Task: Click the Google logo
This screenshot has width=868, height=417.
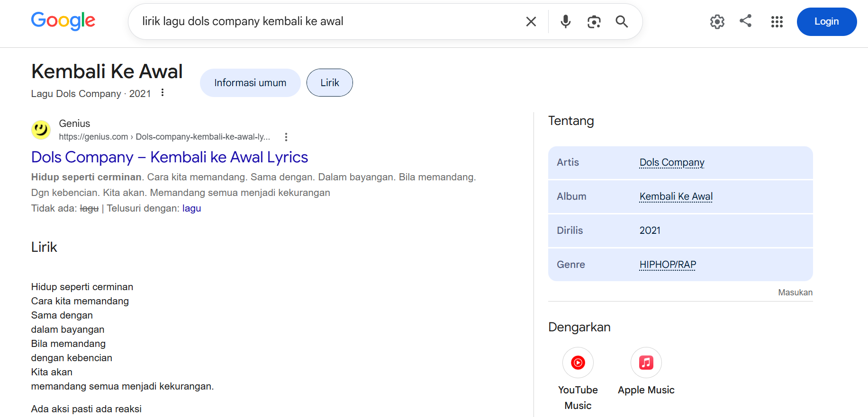Action: (x=63, y=21)
